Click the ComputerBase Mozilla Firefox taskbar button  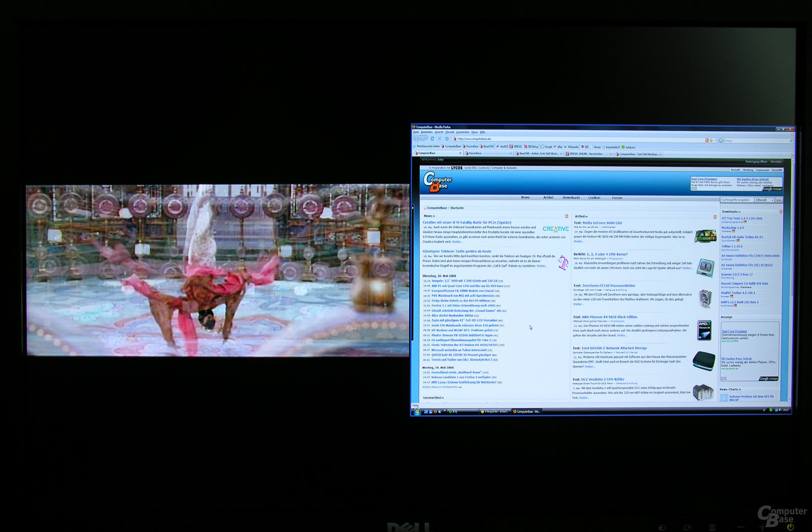pyautogui.click(x=527, y=411)
